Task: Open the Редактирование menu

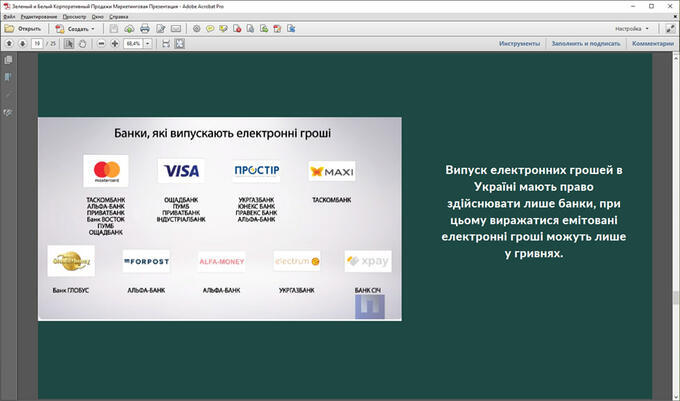Action: click(38, 17)
